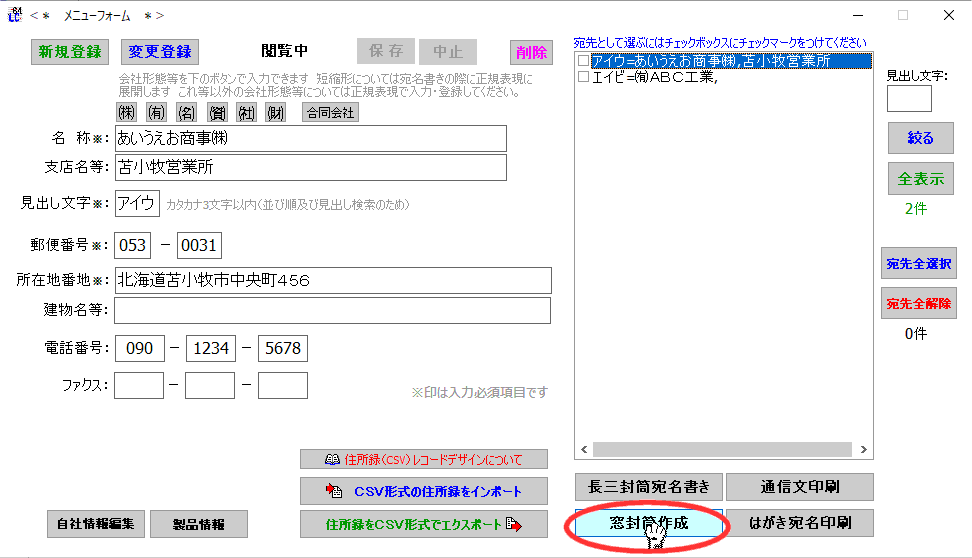Image resolution: width=972 pixels, height=558 pixels.
Task: Insert the ㈲ company-type abbreviation
Action: [x=157, y=112]
